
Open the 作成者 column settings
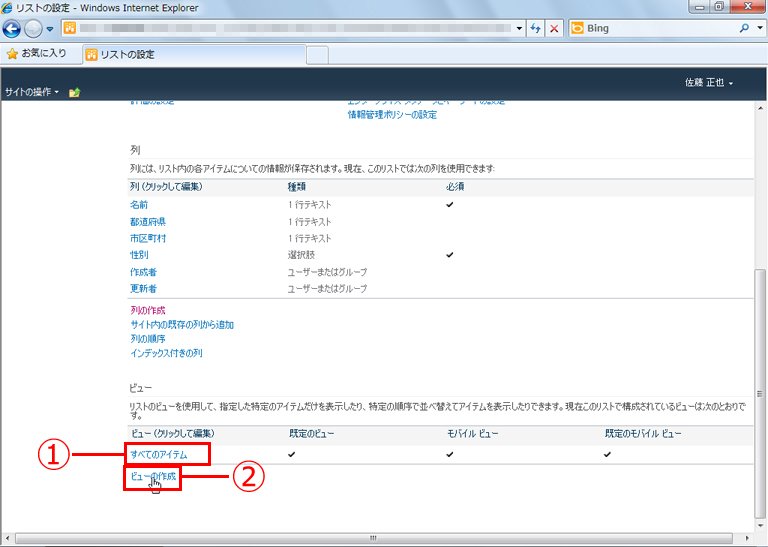[x=144, y=272]
